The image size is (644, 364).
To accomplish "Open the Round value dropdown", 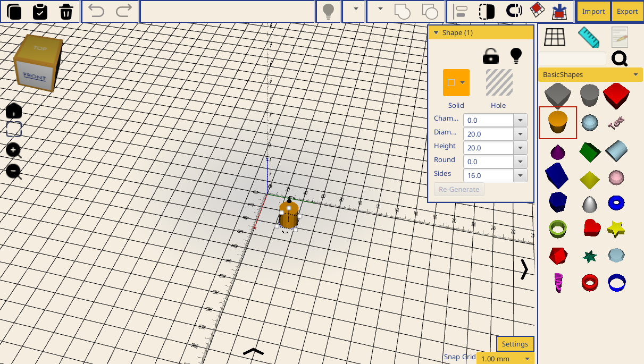I will (x=521, y=162).
